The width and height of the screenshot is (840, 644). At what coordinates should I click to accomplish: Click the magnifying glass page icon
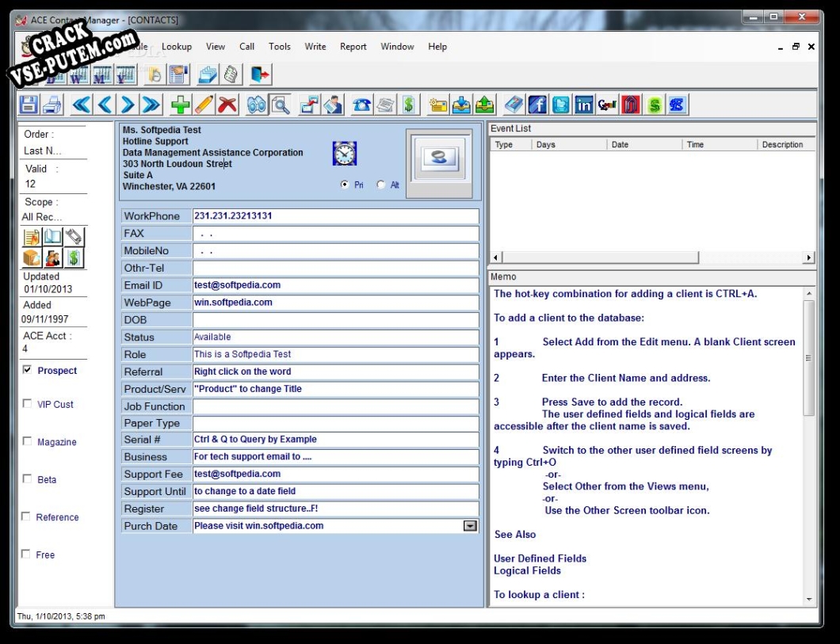coord(281,105)
